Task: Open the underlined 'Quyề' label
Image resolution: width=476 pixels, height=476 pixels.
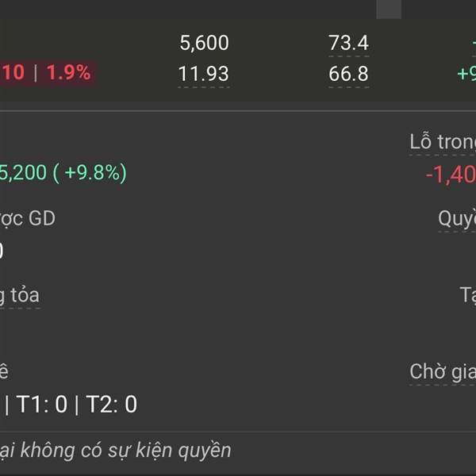Action: point(457,219)
